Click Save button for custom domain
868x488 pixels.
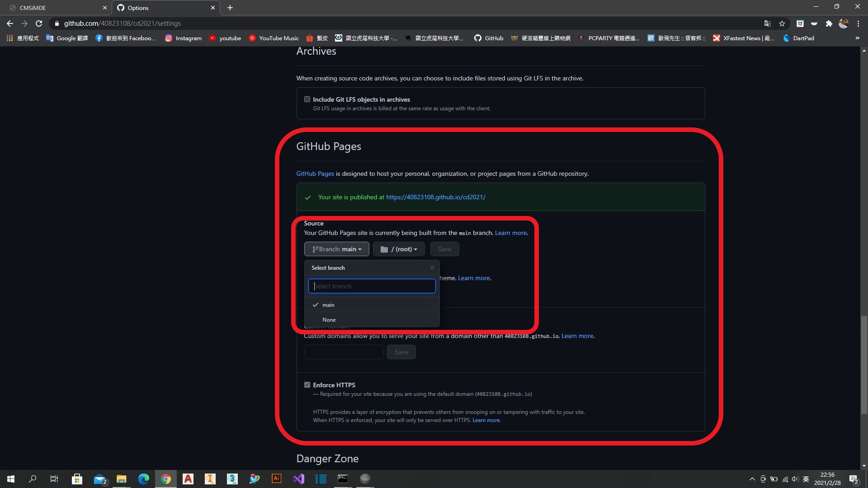coord(401,352)
